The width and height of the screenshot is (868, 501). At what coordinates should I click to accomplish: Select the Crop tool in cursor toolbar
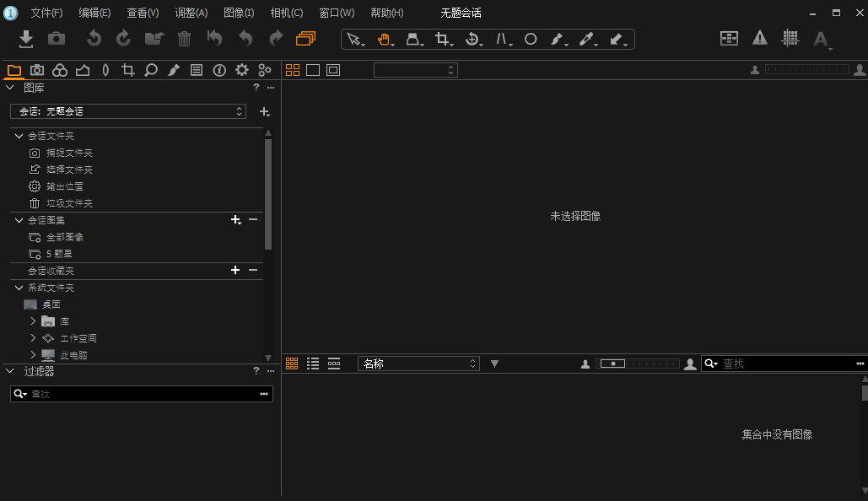tap(443, 40)
